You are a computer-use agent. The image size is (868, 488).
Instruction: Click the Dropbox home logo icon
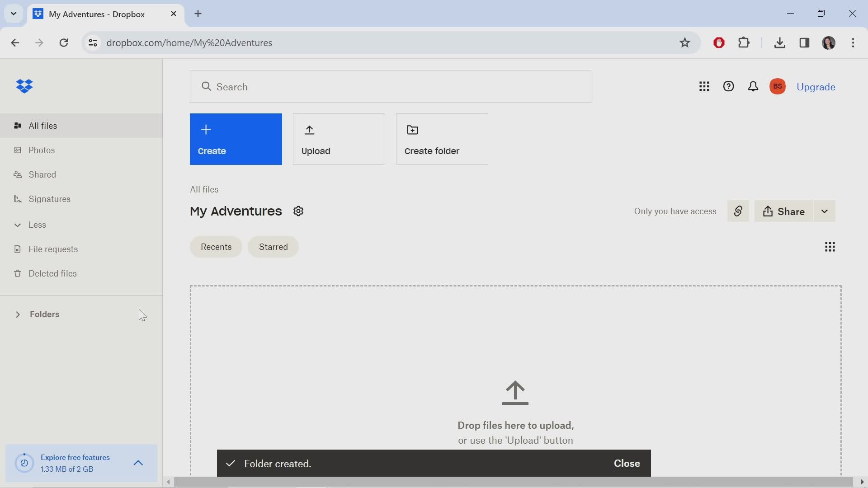click(24, 86)
